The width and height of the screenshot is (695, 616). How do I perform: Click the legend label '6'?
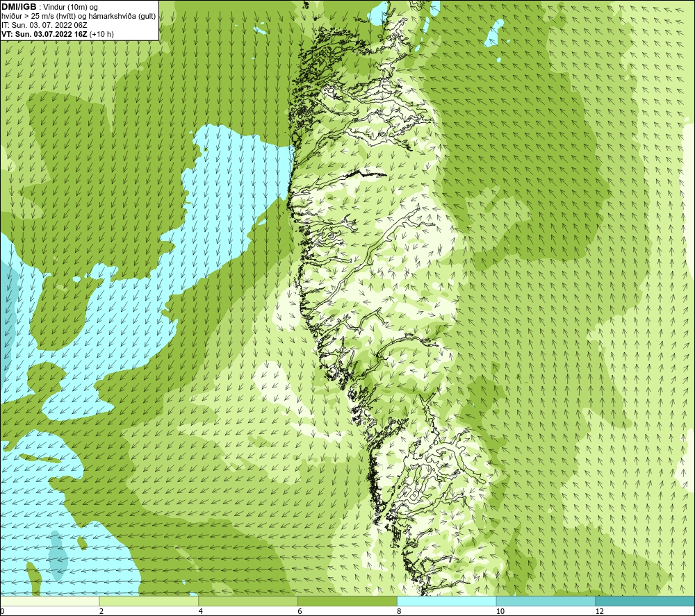coord(300,611)
